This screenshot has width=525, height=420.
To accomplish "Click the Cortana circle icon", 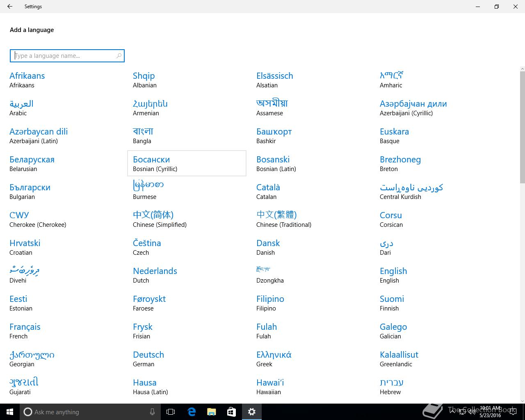I will coord(27,412).
